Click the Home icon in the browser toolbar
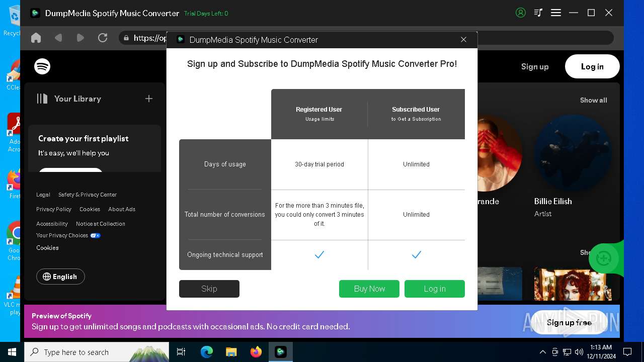Screen dimensions: 644x362 [x=36, y=38]
